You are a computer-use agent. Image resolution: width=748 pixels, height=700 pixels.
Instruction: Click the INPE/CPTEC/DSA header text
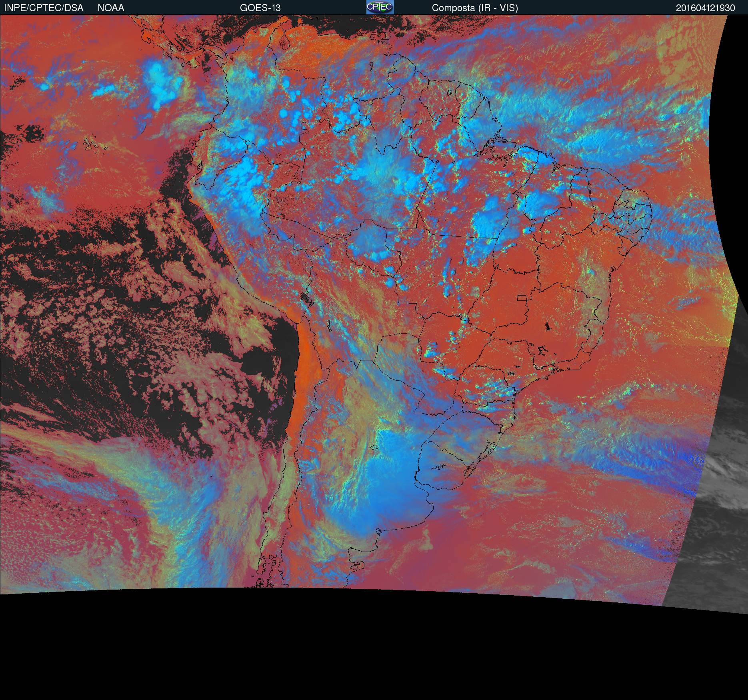coord(44,8)
